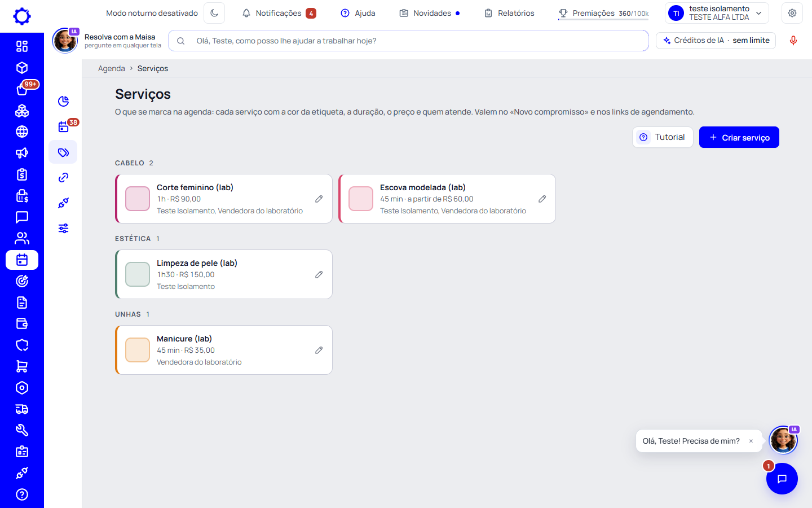Open the delivery truck icon in sidebar
This screenshot has height=508, width=812.
[22, 409]
